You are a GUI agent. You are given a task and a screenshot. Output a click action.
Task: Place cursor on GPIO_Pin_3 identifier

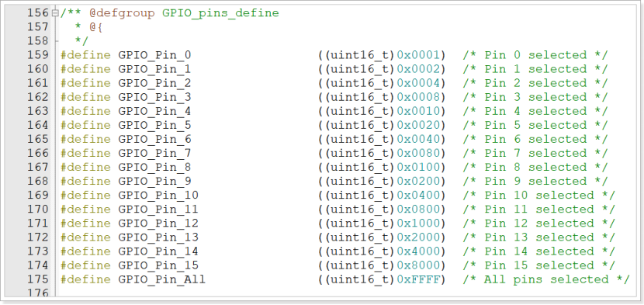point(155,97)
